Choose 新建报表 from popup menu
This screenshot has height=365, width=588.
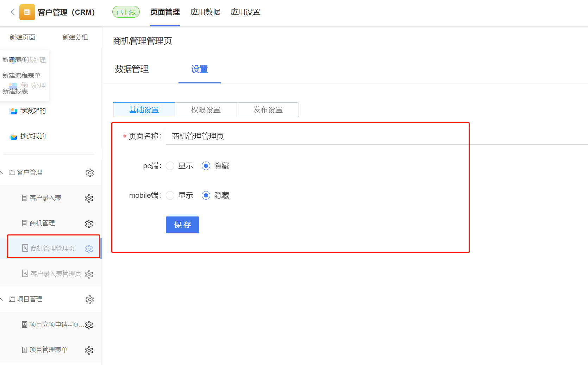[x=15, y=91]
